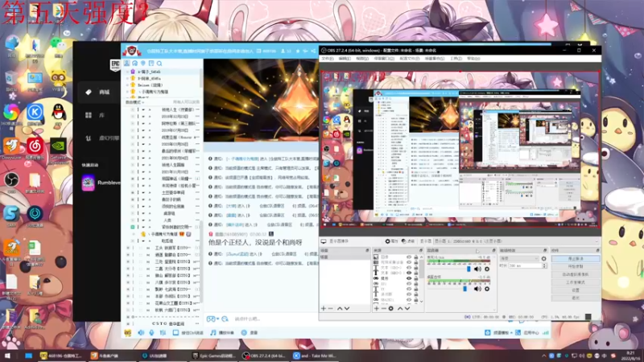Open GeForce Experience desktop icon
This screenshot has height=362, width=644.
coord(58,150)
